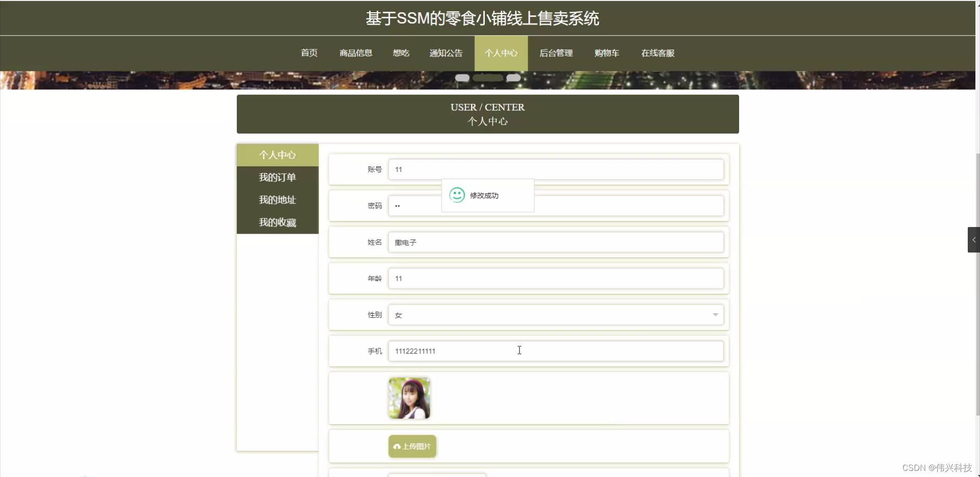The image size is (980, 477).
Task: Collapse the right side panel arrow
Action: tap(974, 239)
